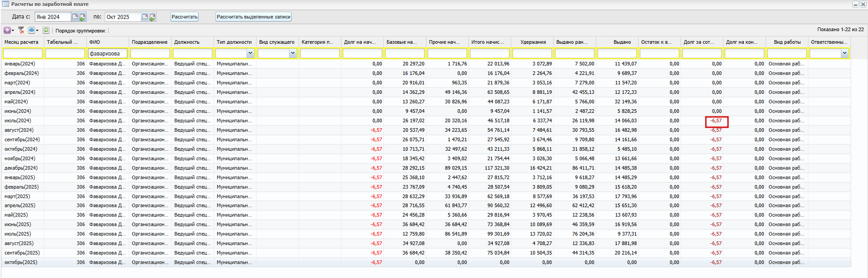This screenshot has height=278, width=868.
Task: Open the calendar picker for the "по" date
Action: click(x=145, y=17)
